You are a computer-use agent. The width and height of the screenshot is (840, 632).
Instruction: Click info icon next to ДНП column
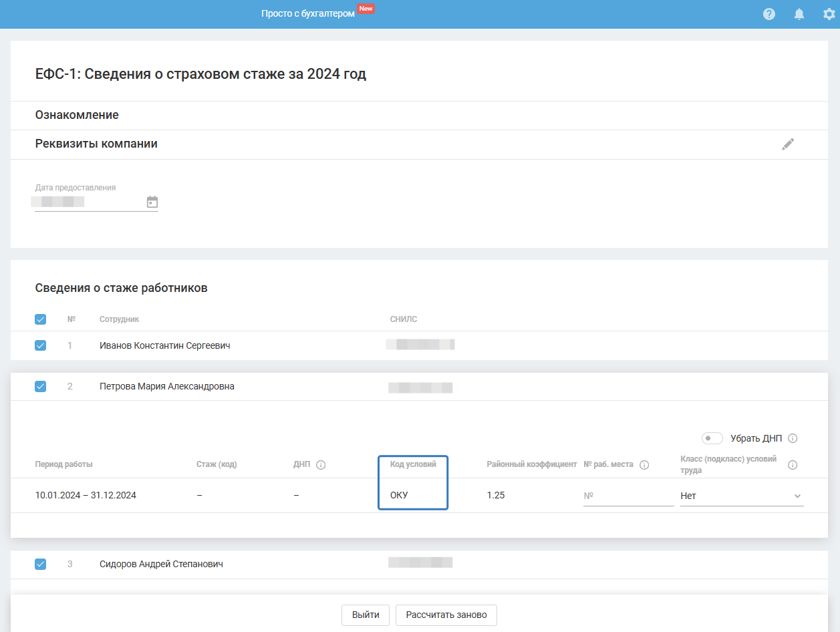321,465
